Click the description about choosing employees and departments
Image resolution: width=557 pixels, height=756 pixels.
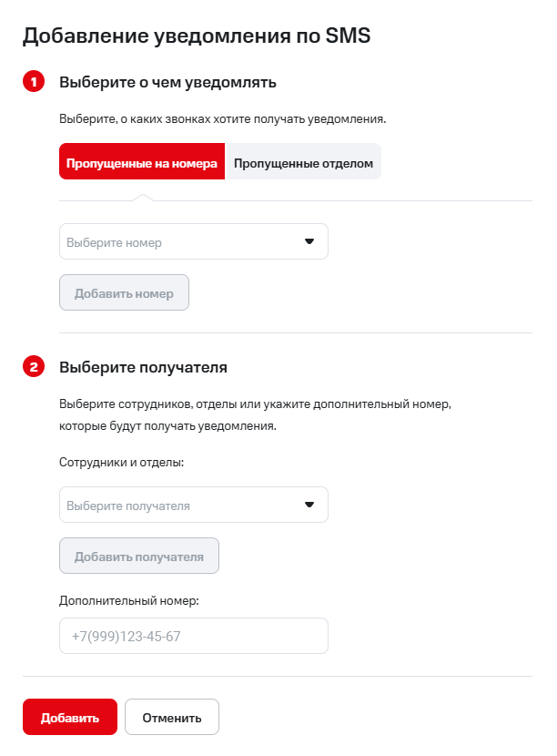pyautogui.click(x=255, y=414)
